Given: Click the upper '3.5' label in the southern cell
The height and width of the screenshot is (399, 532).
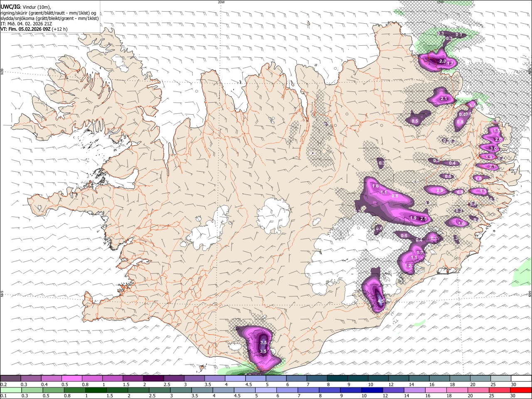Looking at the screenshot, I should pos(264,342).
